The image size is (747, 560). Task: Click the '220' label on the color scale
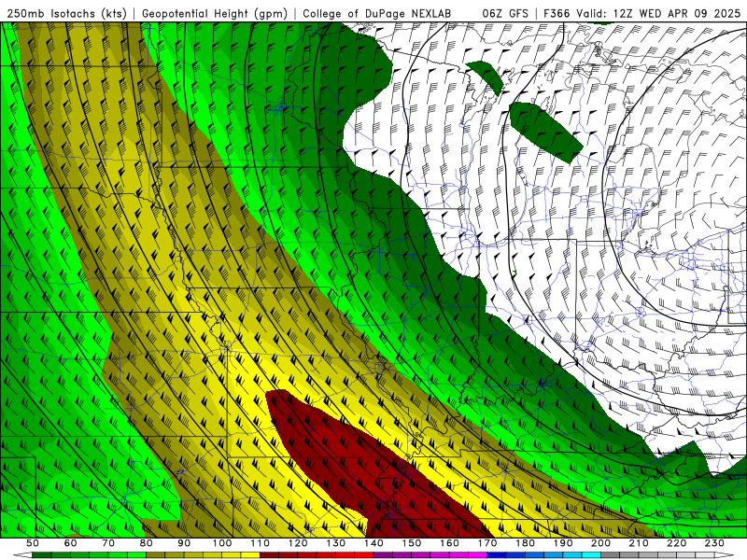pos(676,543)
